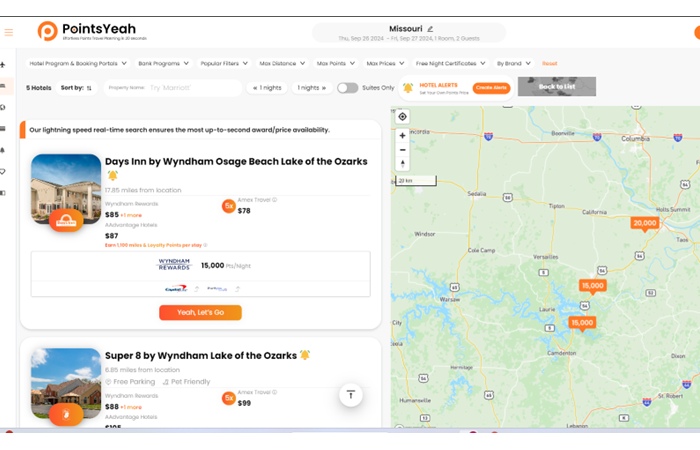The height and width of the screenshot is (450, 700).
Task: Click the 5x badge on Super 8
Action: click(x=229, y=398)
